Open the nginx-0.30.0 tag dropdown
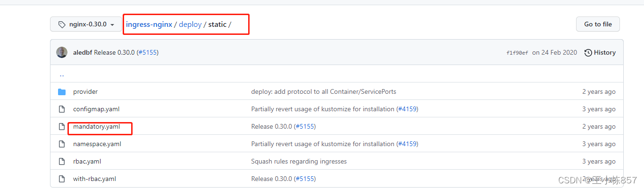The width and height of the screenshot is (644, 189). [x=86, y=24]
